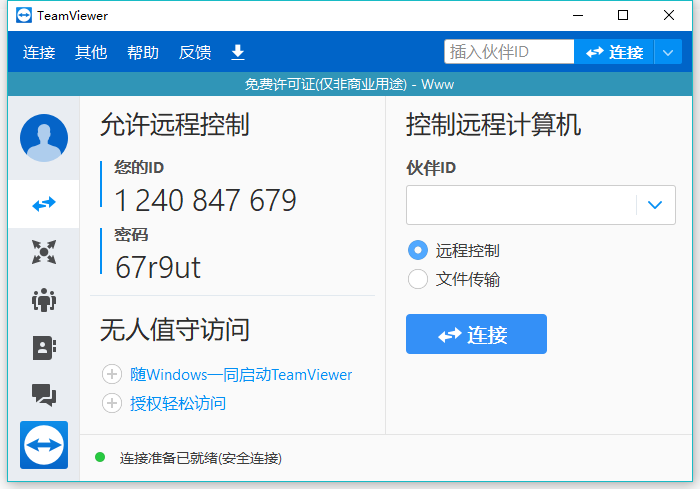Click the green connection status indicator
The height and width of the screenshot is (489, 700).
(100, 457)
